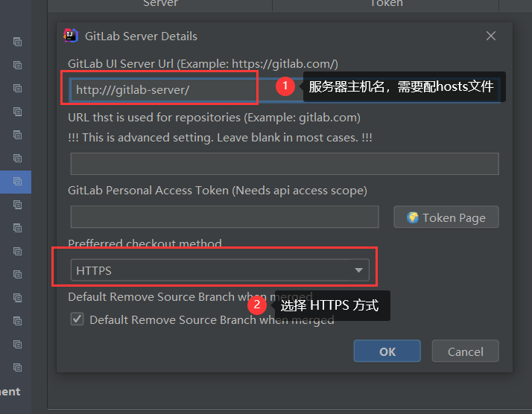Viewport: 532px width, 414px height.
Task: Open the Prefferred checkout method HTTPS dropdown
Action: pyautogui.click(x=220, y=270)
